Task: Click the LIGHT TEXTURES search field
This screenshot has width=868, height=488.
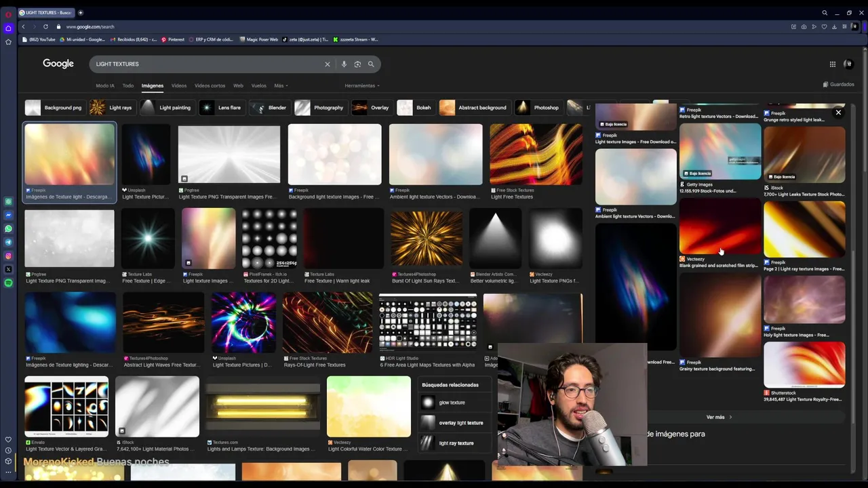Action: [207, 64]
